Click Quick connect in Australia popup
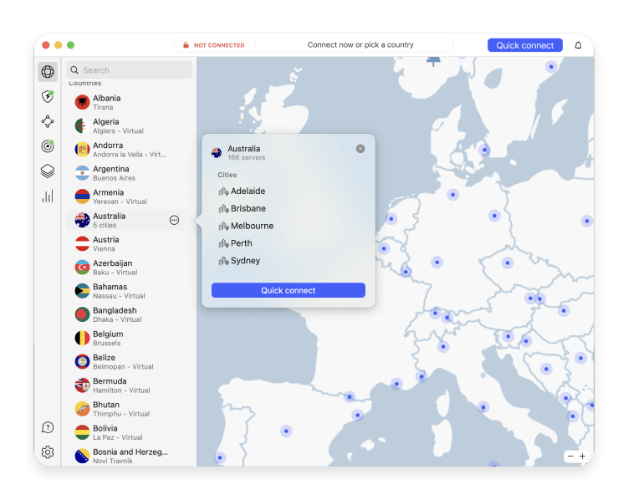 [288, 290]
